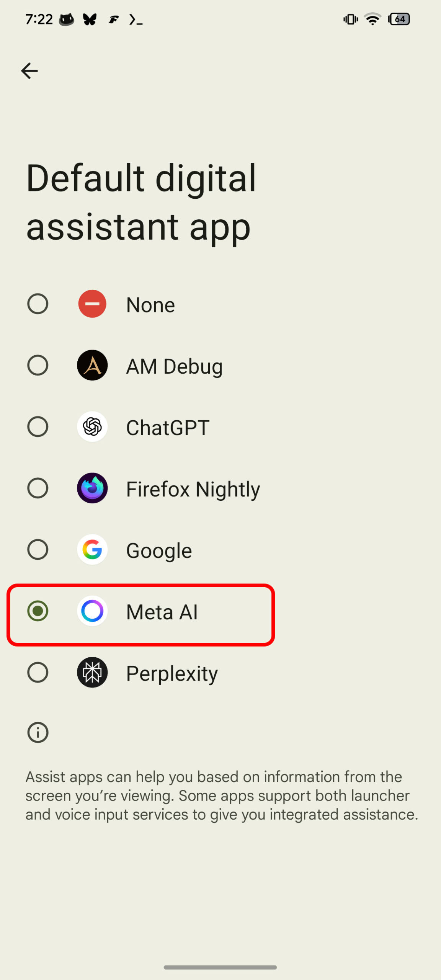Tap the Firefox Nightly app icon
Image resolution: width=441 pixels, height=980 pixels.
(92, 488)
